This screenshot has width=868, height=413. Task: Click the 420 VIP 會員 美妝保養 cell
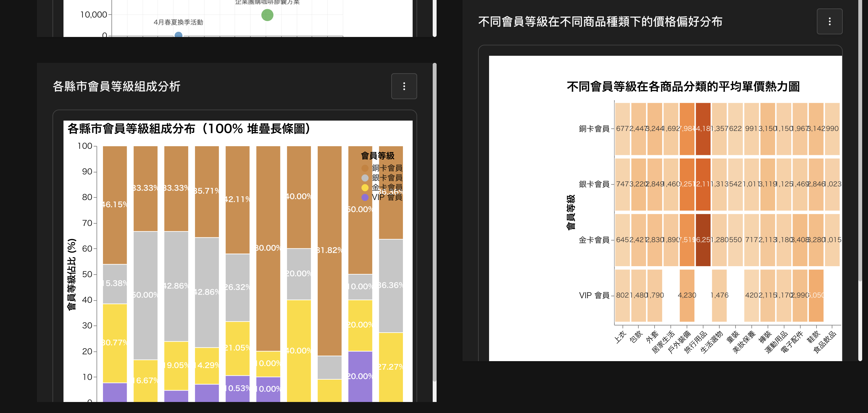pyautogui.click(x=752, y=296)
